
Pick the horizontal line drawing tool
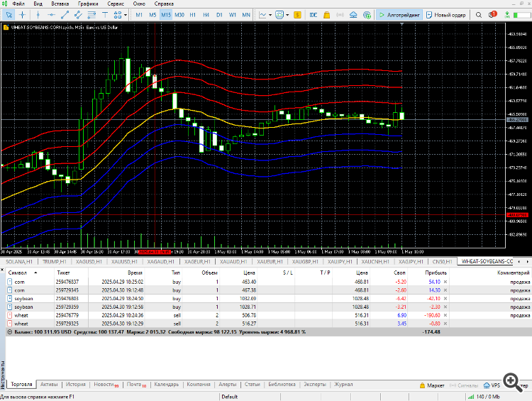51,15
